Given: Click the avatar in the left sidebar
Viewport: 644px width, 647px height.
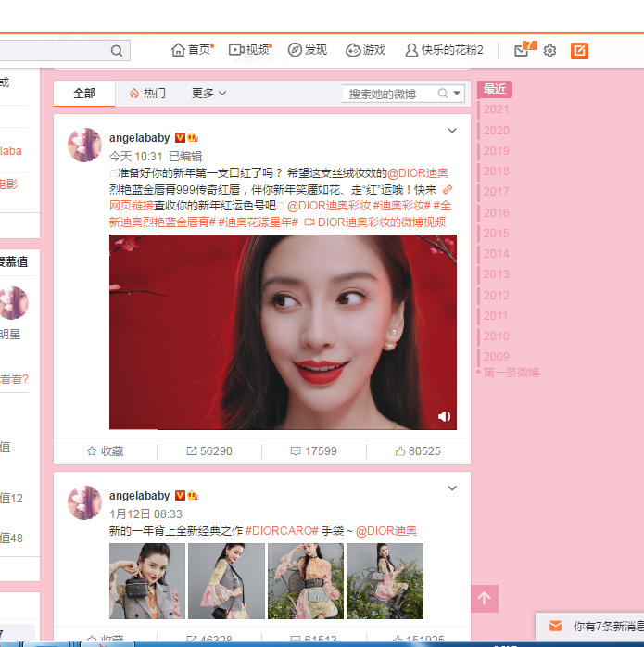Looking at the screenshot, I should 14,303.
